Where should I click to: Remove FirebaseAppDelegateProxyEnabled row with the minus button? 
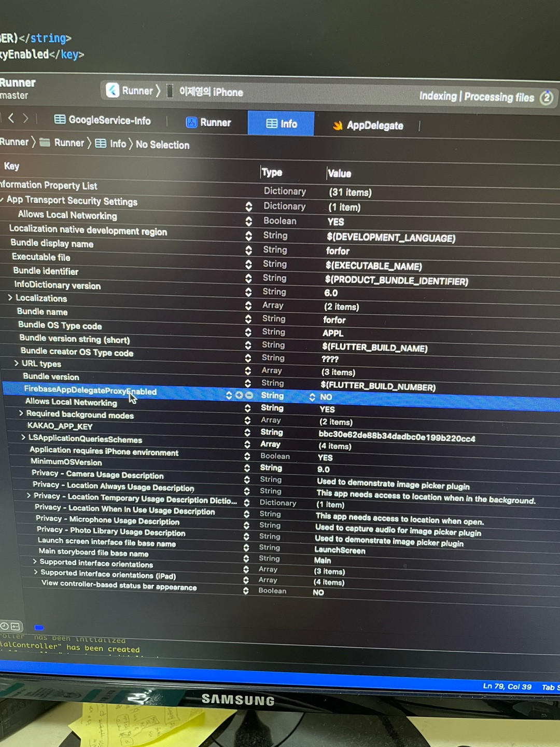[x=249, y=395]
